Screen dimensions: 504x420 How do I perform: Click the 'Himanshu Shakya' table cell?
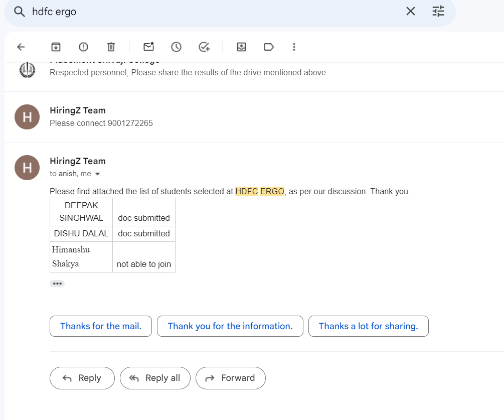tap(81, 257)
